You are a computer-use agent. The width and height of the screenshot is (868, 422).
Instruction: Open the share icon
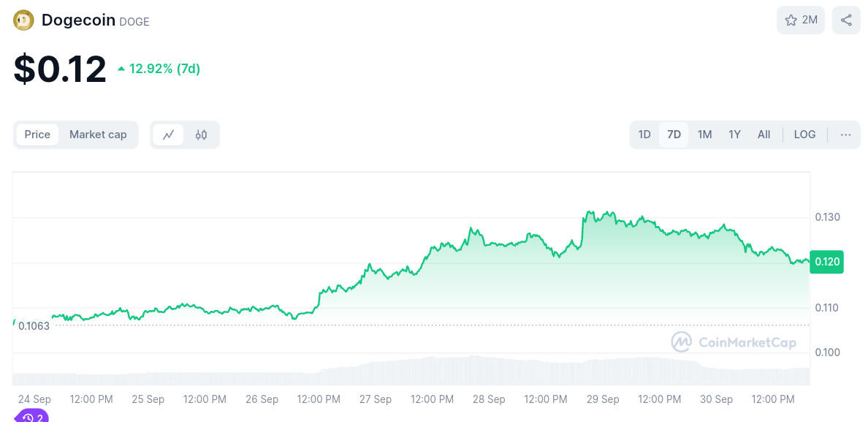point(845,20)
